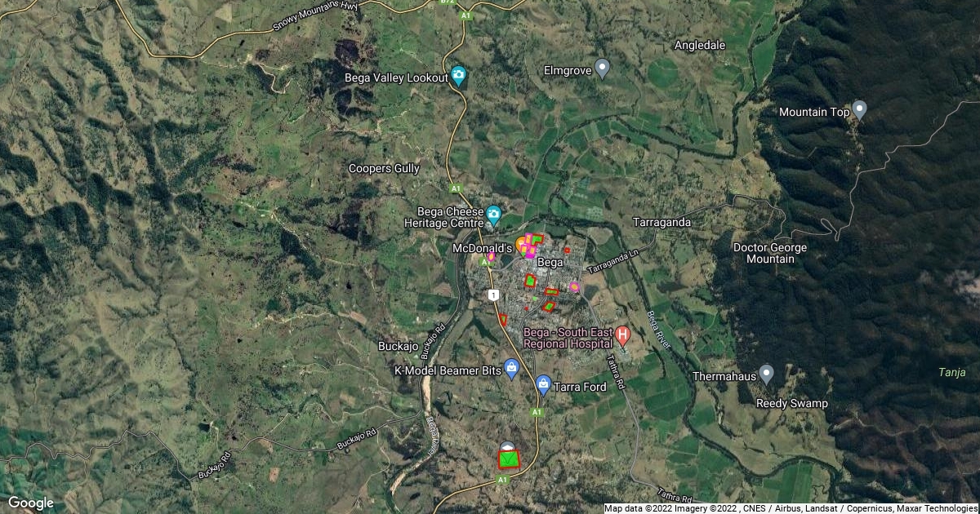The width and height of the screenshot is (980, 514).
Task: Click the Thermahaus text label
Action: [x=724, y=377]
